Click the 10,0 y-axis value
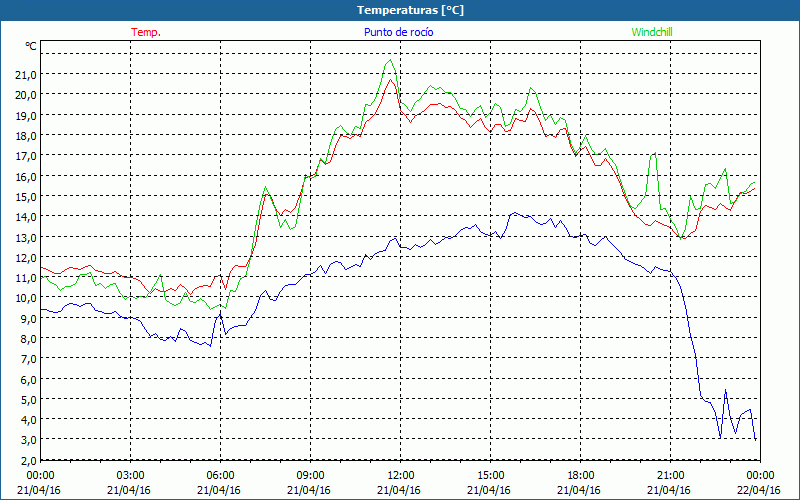The width and height of the screenshot is (800, 500). pyautogui.click(x=27, y=297)
